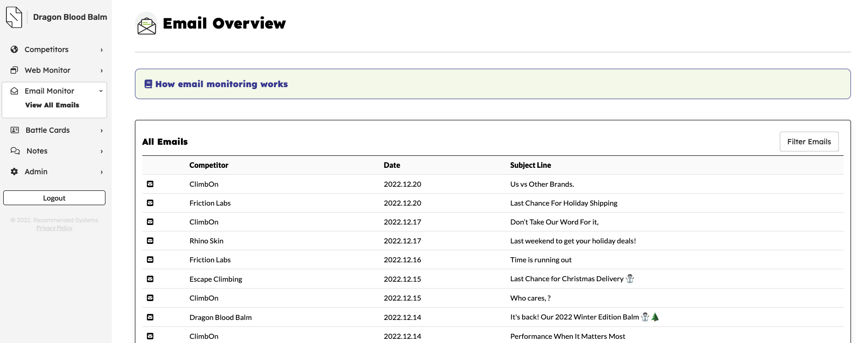This screenshot has height=343, width=868.
Task: Open the email icon for Who cares, ?
Action: 150,298
